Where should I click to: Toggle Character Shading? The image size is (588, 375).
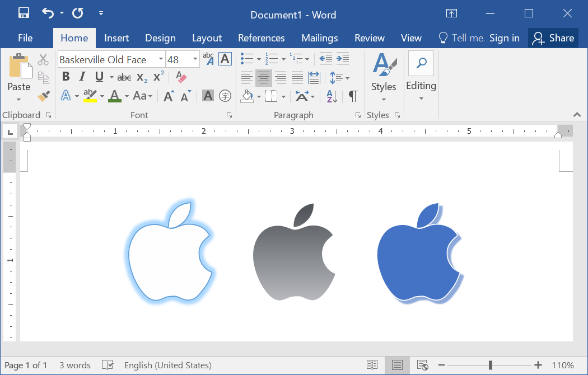pos(208,96)
